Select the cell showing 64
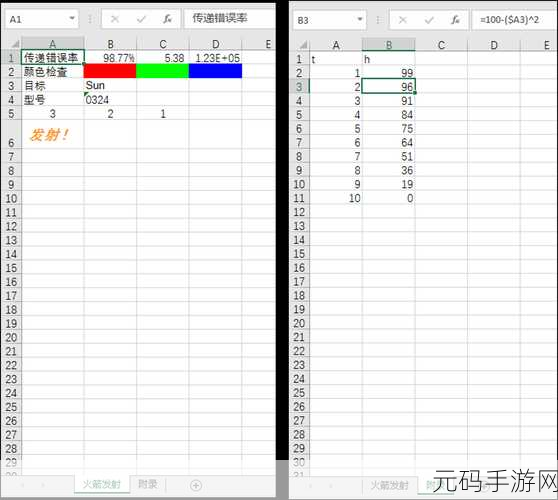Viewport: 558px width, 500px height. coord(389,142)
